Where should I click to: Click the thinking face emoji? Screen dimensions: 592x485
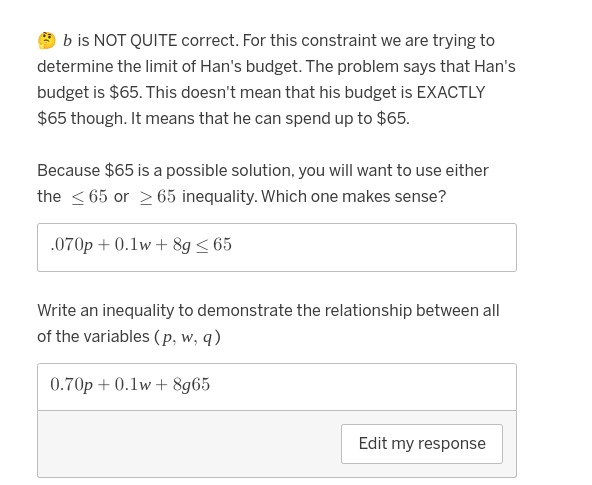point(46,41)
